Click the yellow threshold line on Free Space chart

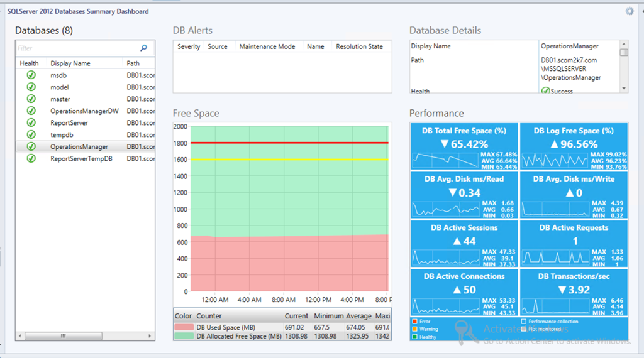coord(289,159)
